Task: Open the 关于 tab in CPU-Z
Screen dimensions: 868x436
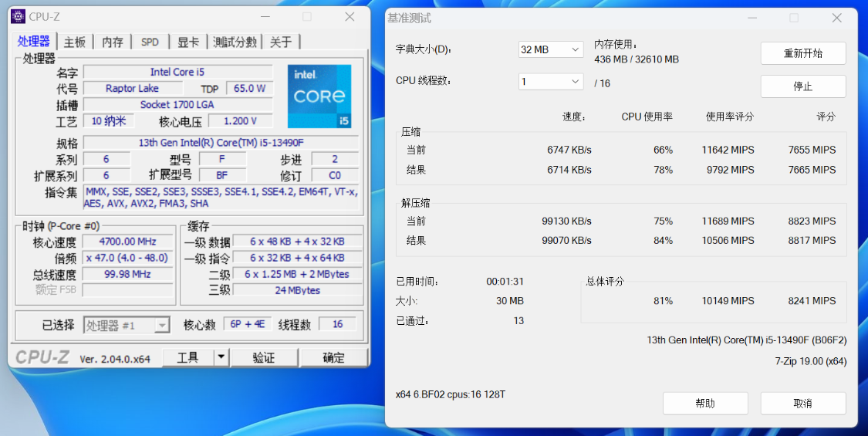Action: point(281,42)
